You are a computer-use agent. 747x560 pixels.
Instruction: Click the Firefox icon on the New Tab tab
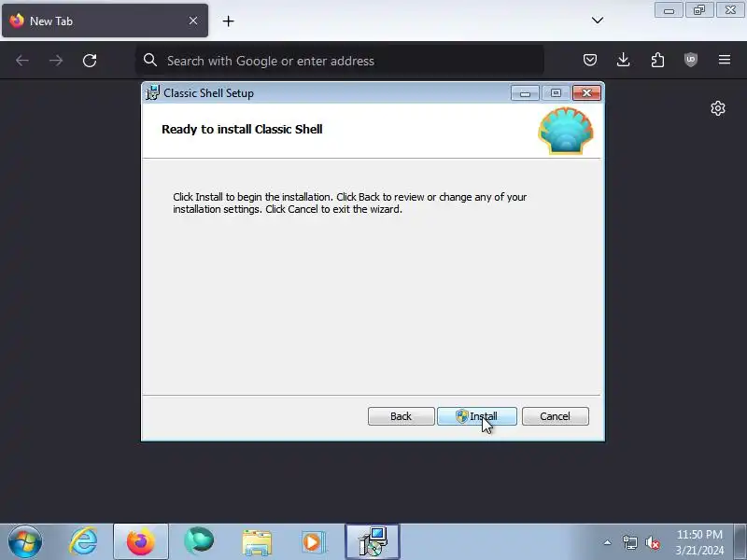(x=17, y=21)
